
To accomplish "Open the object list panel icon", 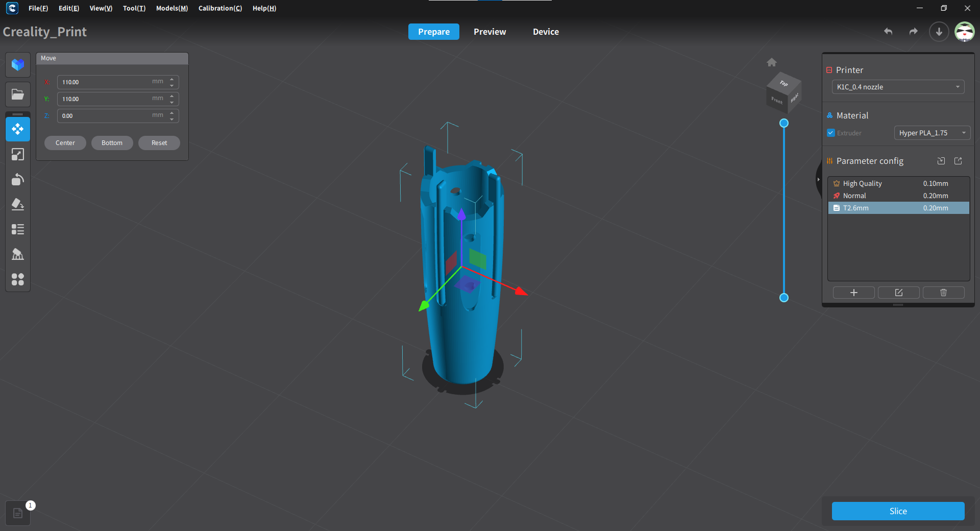I will pyautogui.click(x=18, y=229).
